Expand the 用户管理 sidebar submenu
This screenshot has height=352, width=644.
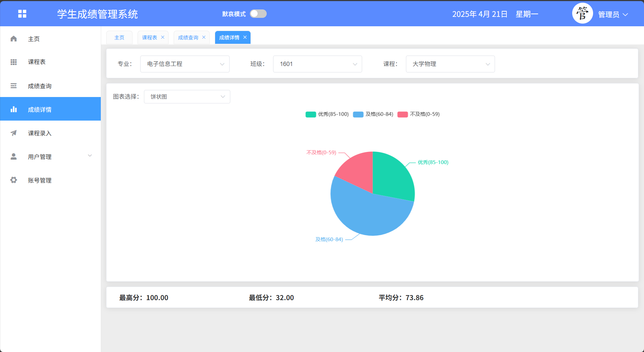(51, 157)
